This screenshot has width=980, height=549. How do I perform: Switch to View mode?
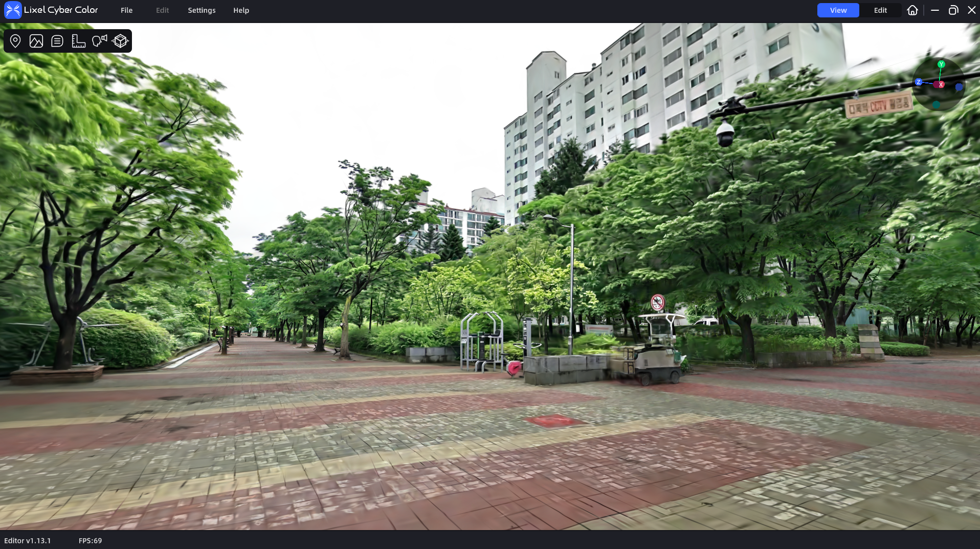pyautogui.click(x=838, y=10)
